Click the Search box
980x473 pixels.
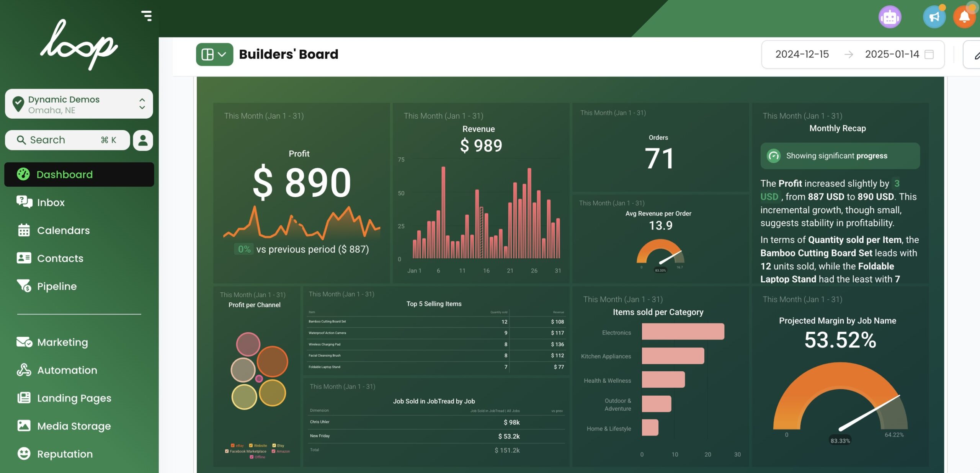point(67,140)
